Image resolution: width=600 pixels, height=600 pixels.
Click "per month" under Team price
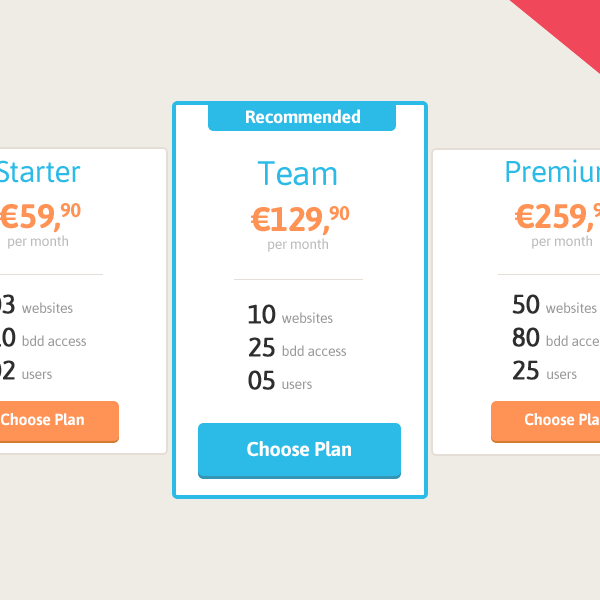pyautogui.click(x=298, y=245)
